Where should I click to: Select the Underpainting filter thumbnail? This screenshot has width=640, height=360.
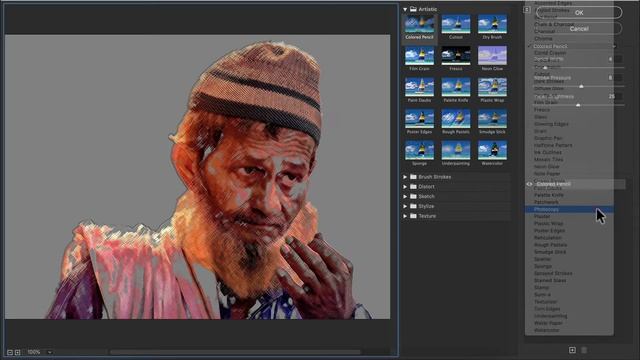pos(456,151)
